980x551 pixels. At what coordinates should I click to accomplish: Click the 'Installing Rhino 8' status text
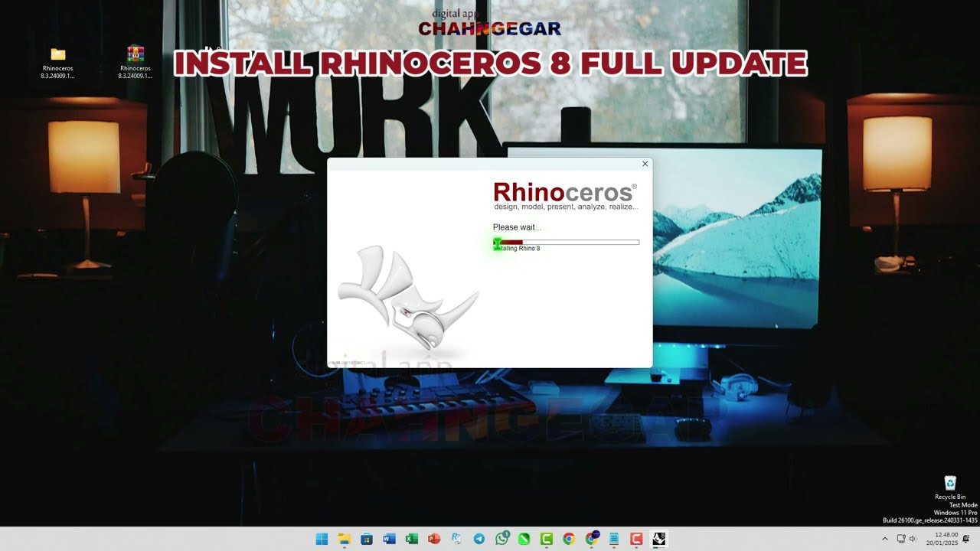click(x=517, y=249)
